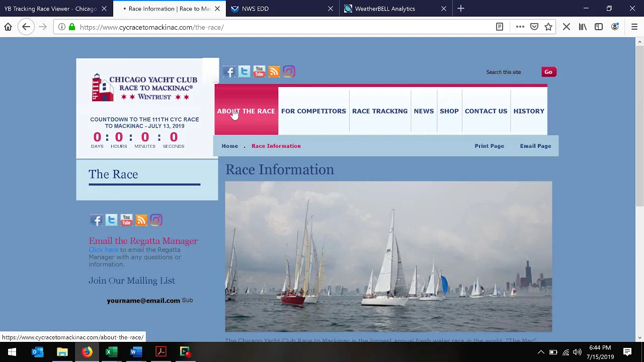
Task: Open File Explorer from the taskbar
Action: pyautogui.click(x=62, y=352)
